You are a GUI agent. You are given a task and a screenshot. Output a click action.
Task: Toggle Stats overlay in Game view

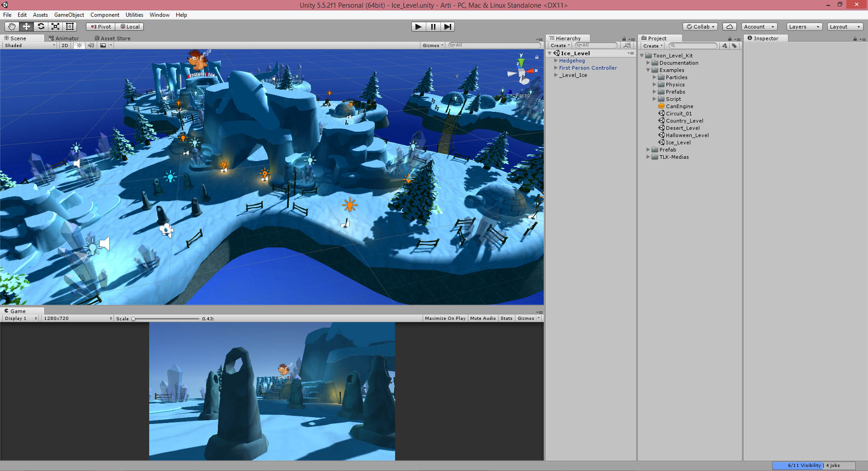point(506,319)
